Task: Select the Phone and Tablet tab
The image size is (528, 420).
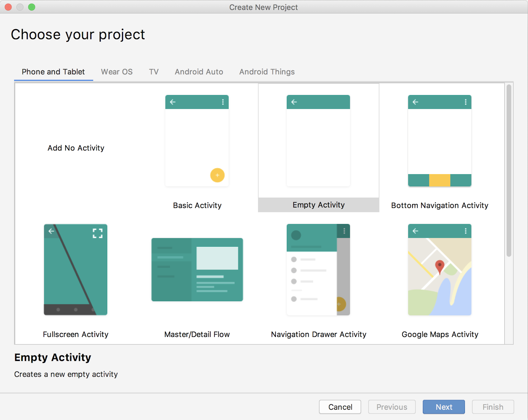Action: pos(53,72)
